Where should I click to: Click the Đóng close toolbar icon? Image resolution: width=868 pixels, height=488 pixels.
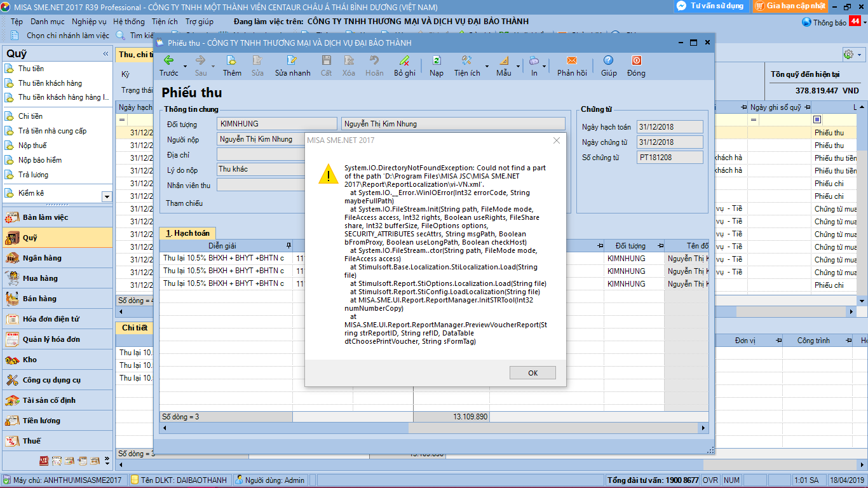[x=636, y=60]
